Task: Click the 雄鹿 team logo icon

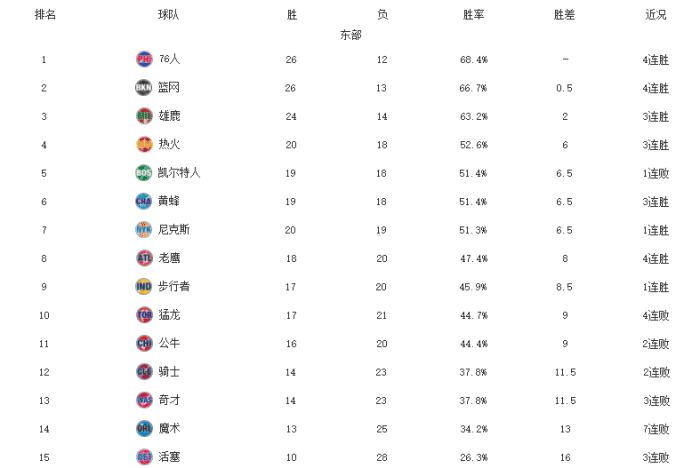Action: (144, 116)
